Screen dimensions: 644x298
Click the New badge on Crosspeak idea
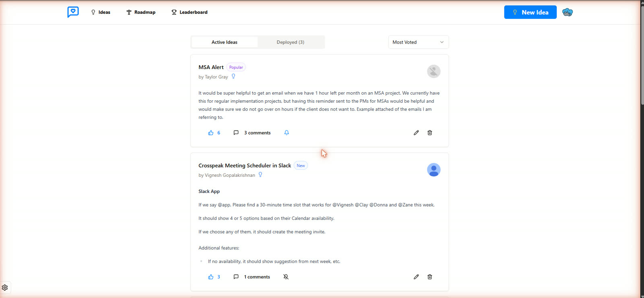coord(301,166)
